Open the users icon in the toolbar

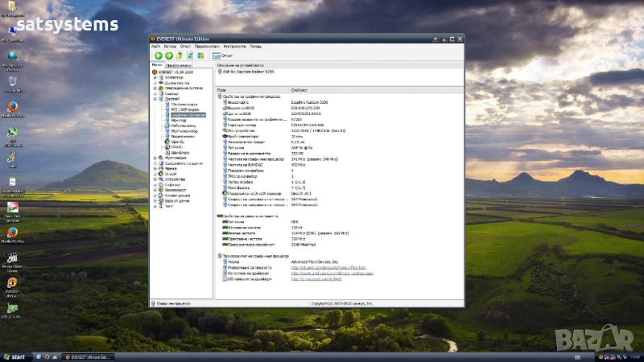(200, 56)
